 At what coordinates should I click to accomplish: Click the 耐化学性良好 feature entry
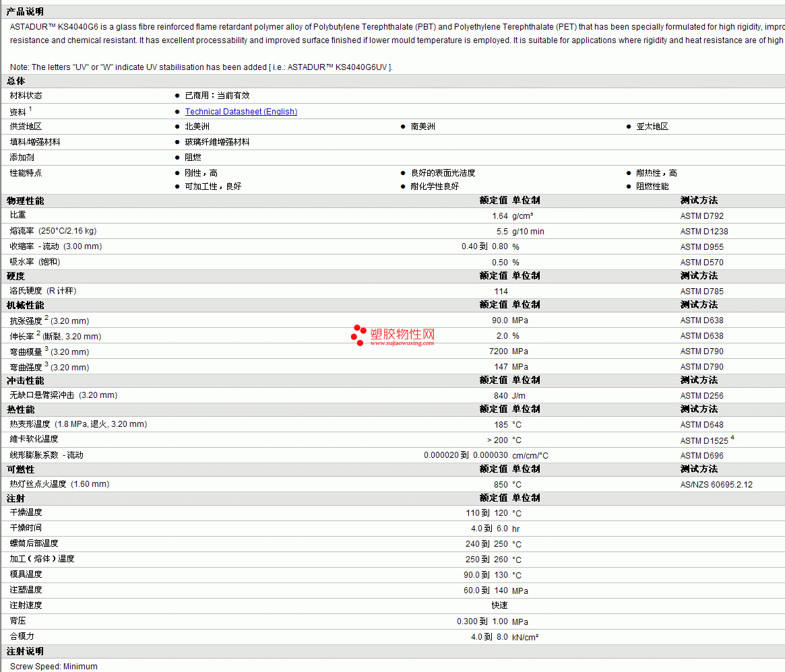435,187
